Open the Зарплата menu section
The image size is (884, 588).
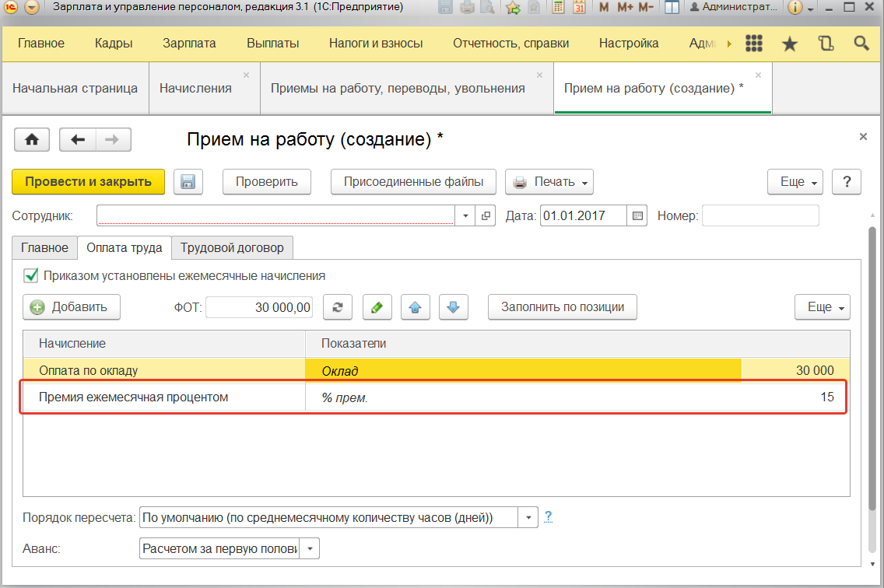tap(189, 44)
